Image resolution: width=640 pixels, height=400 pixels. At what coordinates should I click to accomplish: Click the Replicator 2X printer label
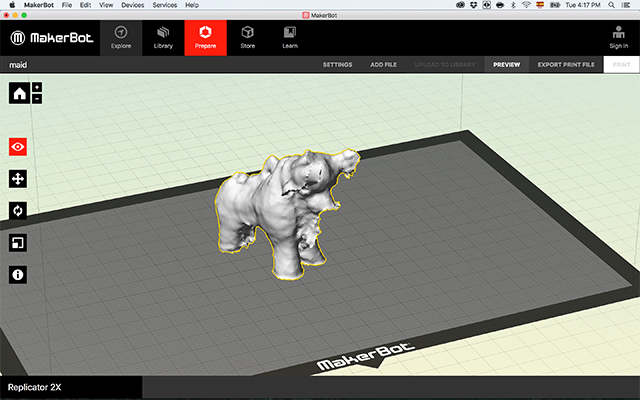point(34,387)
